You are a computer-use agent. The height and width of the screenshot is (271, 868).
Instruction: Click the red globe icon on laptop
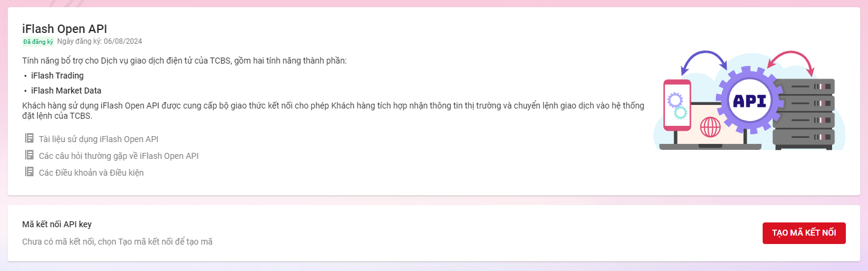tap(710, 127)
